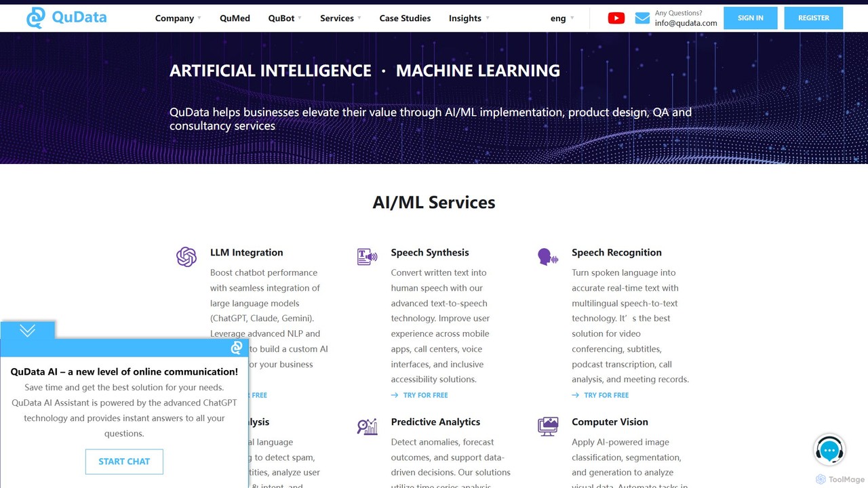Try Speech Recognition for free link
This screenshot has width=868, height=488.
click(600, 395)
